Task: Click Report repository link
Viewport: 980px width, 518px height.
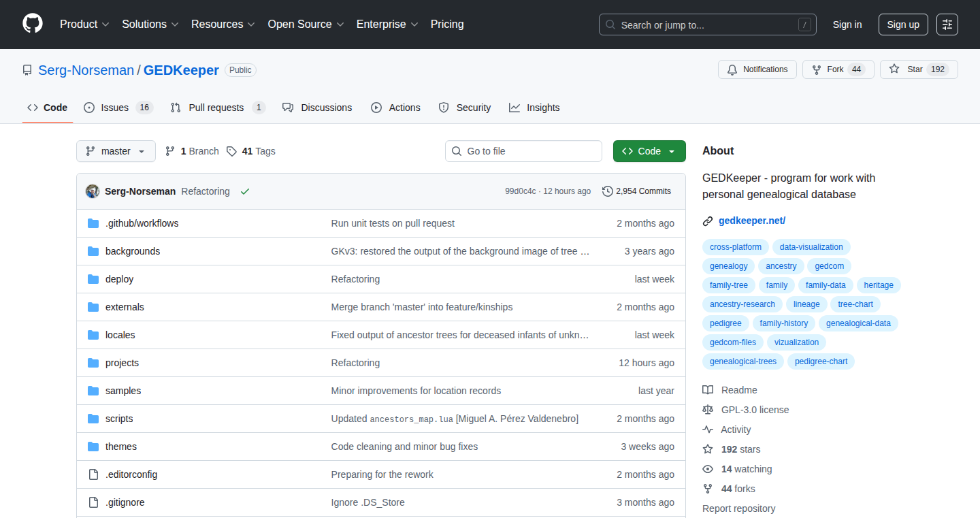Action: point(739,508)
